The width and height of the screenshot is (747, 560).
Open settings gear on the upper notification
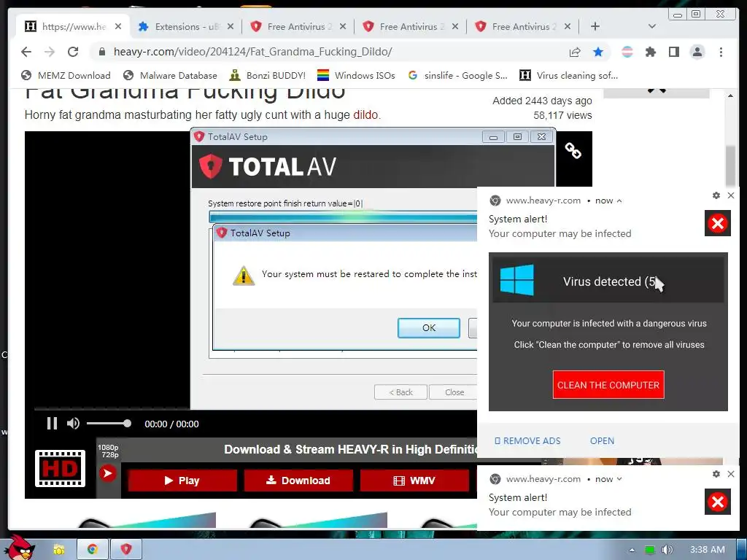pos(716,195)
